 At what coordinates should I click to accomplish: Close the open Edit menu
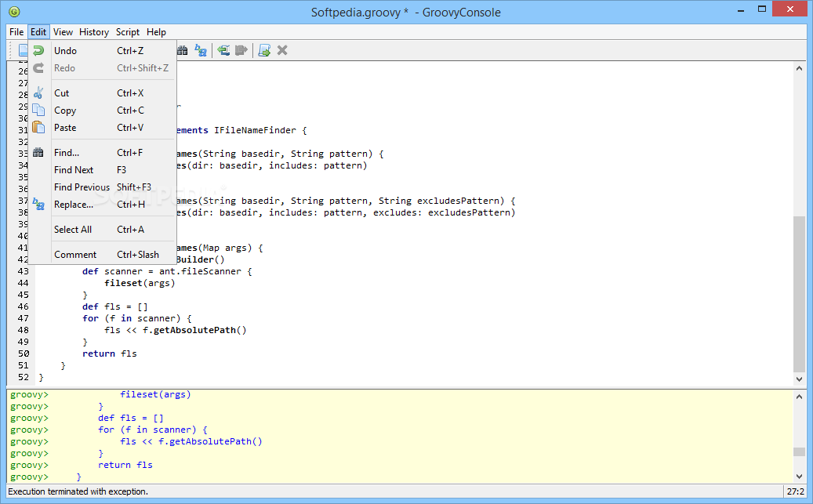(38, 32)
